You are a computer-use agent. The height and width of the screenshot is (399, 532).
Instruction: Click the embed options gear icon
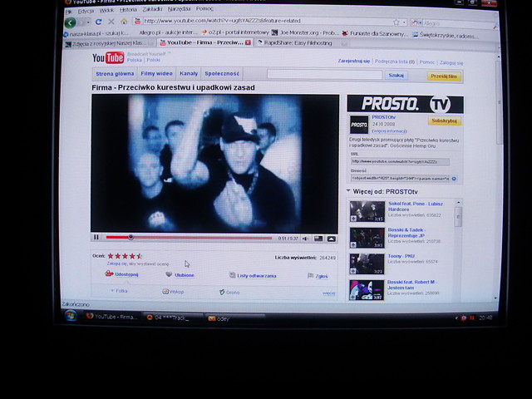pyautogui.click(x=454, y=179)
